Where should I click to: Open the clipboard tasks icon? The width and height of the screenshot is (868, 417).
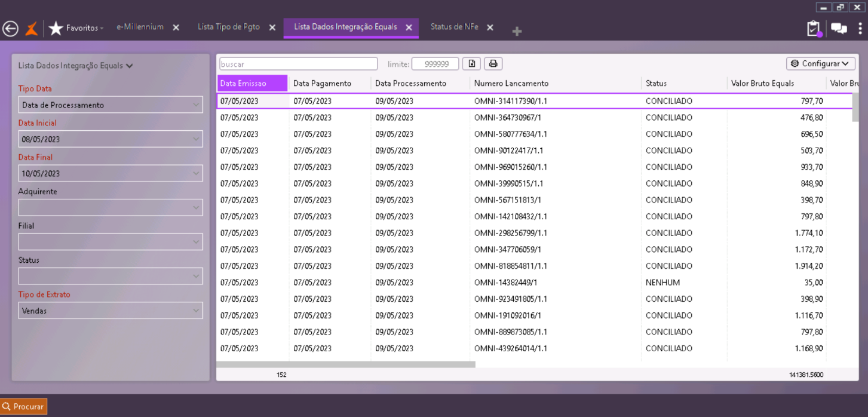pos(813,28)
